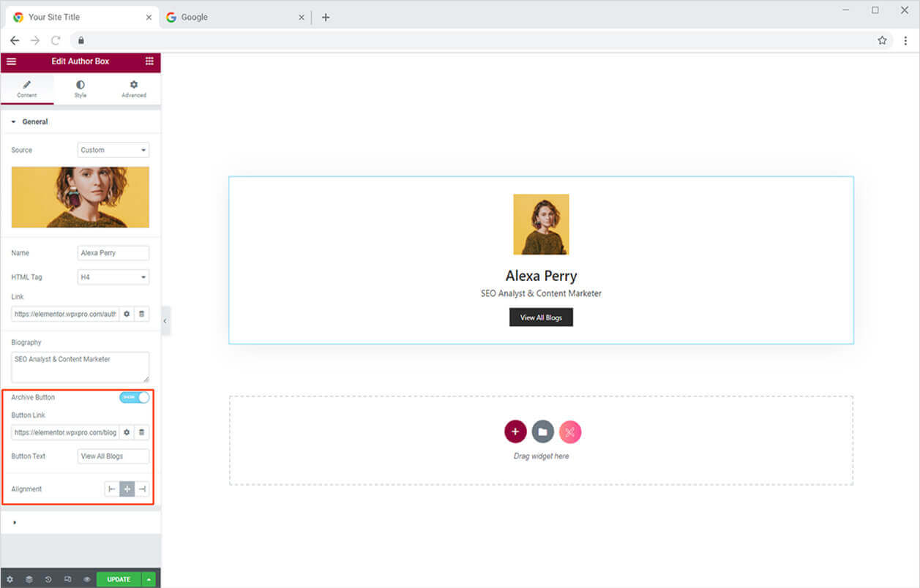Collapse the General section
This screenshot has width=920, height=588.
click(x=30, y=122)
